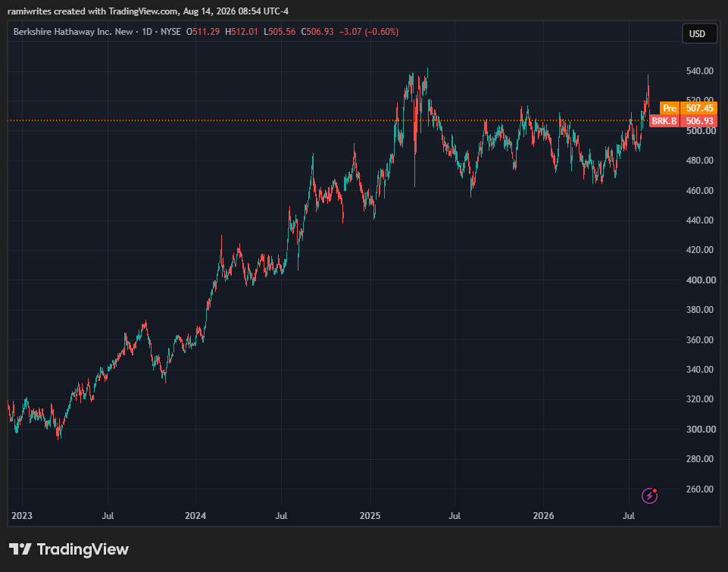This screenshot has height=572, width=728.
Task: Click the 460.00 price axis label
Action: click(x=700, y=190)
